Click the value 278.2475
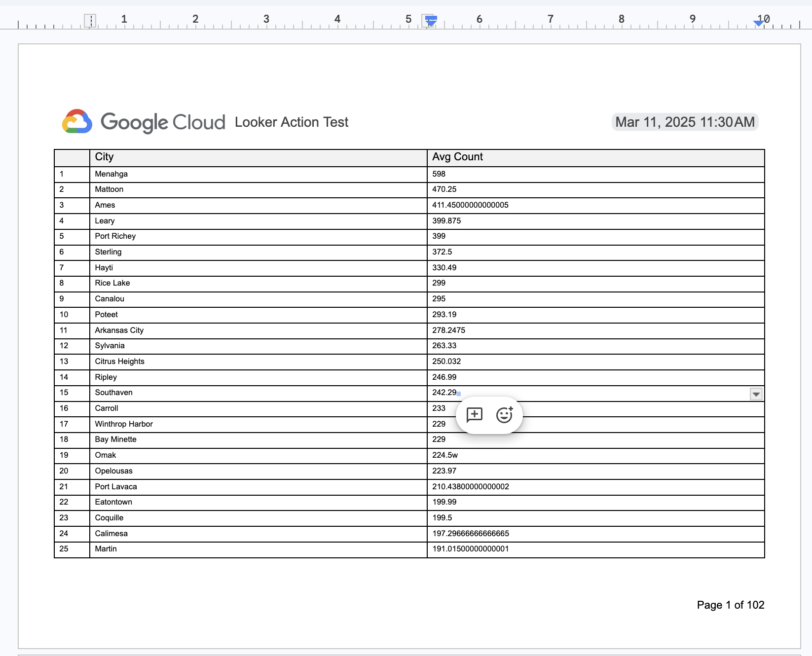This screenshot has width=812, height=656. (x=448, y=330)
